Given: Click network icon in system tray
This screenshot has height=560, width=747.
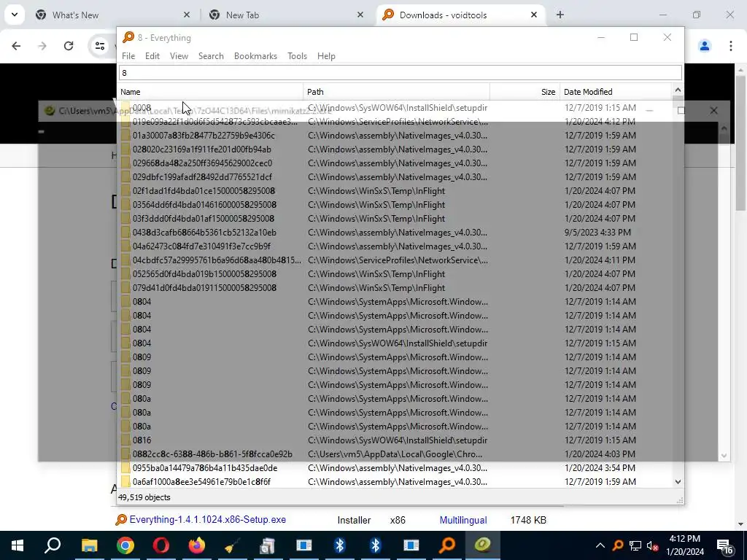Looking at the screenshot, I should pyautogui.click(x=635, y=545).
